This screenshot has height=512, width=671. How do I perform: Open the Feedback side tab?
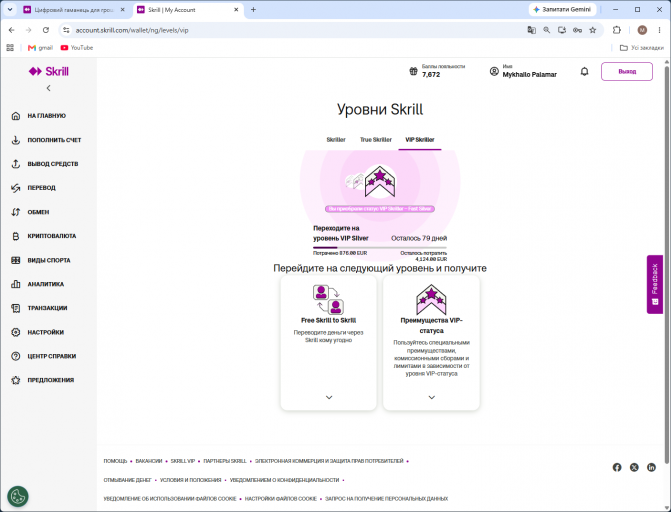(x=655, y=285)
